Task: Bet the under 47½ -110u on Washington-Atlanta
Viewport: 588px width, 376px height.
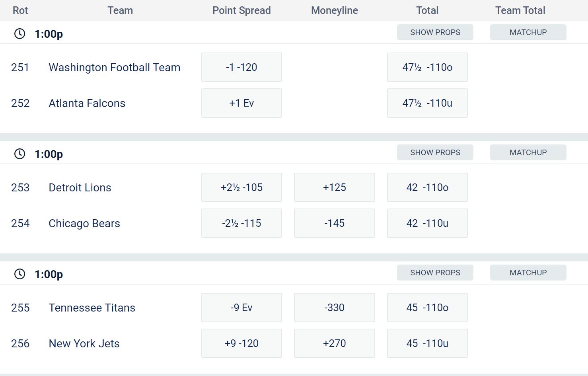Action: click(427, 103)
